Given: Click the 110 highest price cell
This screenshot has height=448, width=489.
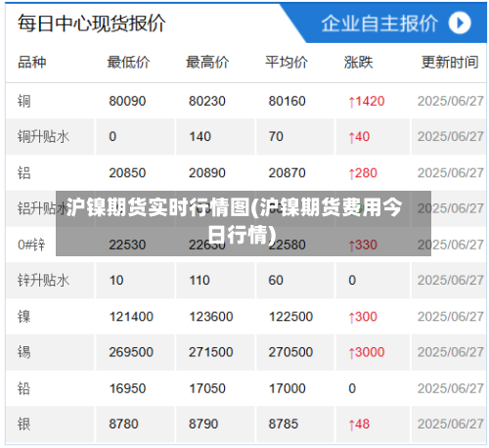Looking at the screenshot, I should [x=200, y=281].
